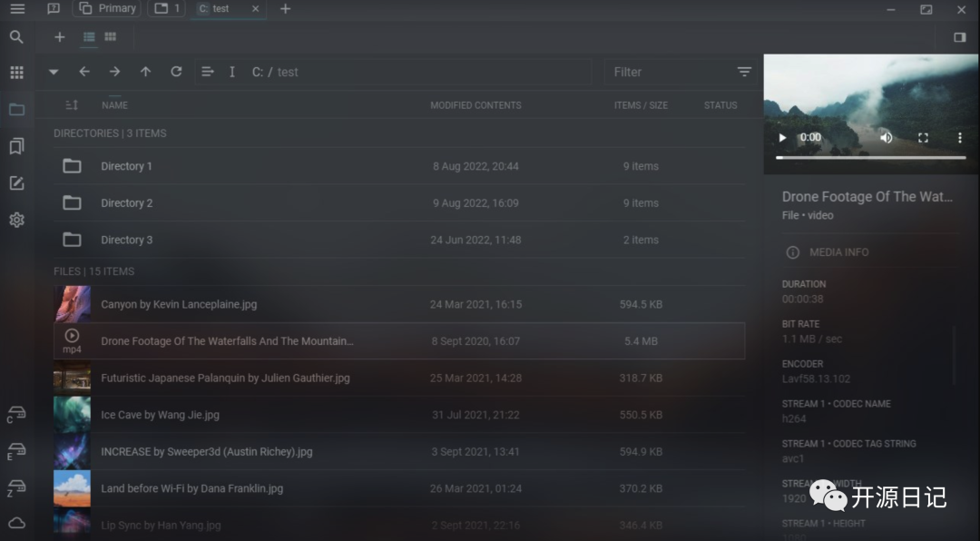Open the address bar path list icon

[x=208, y=72]
